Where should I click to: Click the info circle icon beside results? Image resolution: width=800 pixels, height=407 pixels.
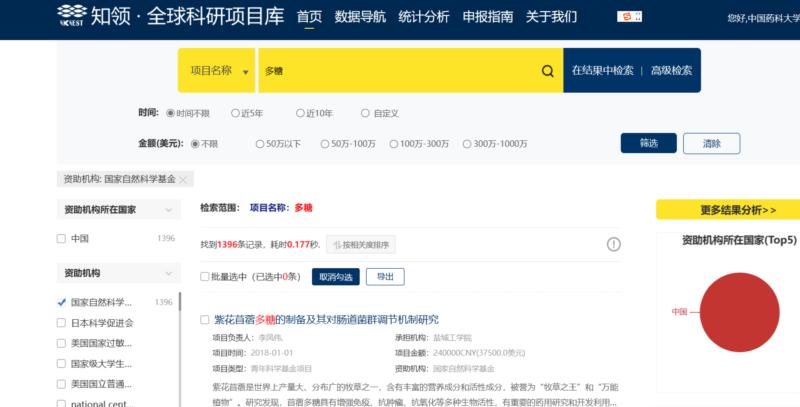point(613,244)
